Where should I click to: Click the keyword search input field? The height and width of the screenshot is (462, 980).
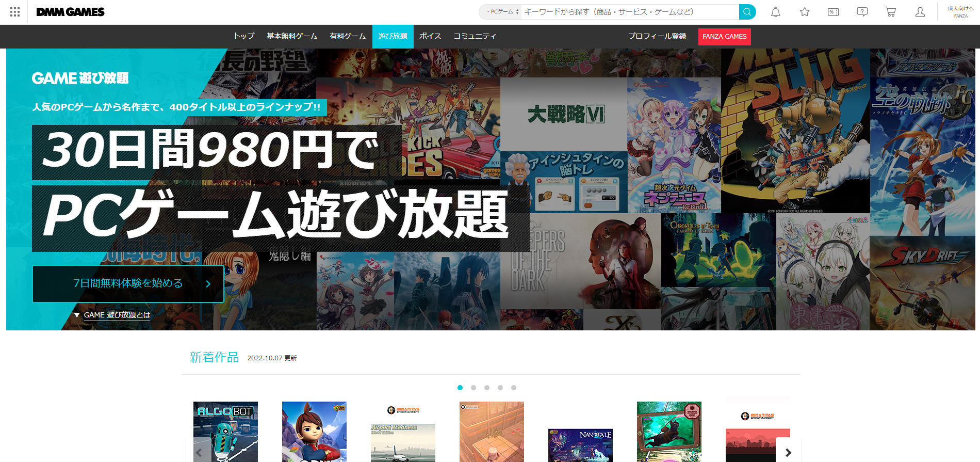629,12
